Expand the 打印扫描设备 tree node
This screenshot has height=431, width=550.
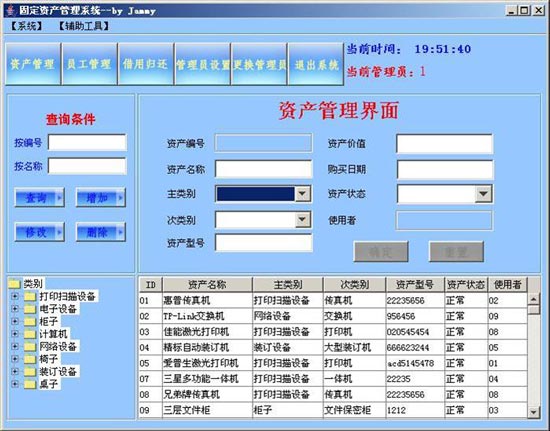tap(15, 296)
